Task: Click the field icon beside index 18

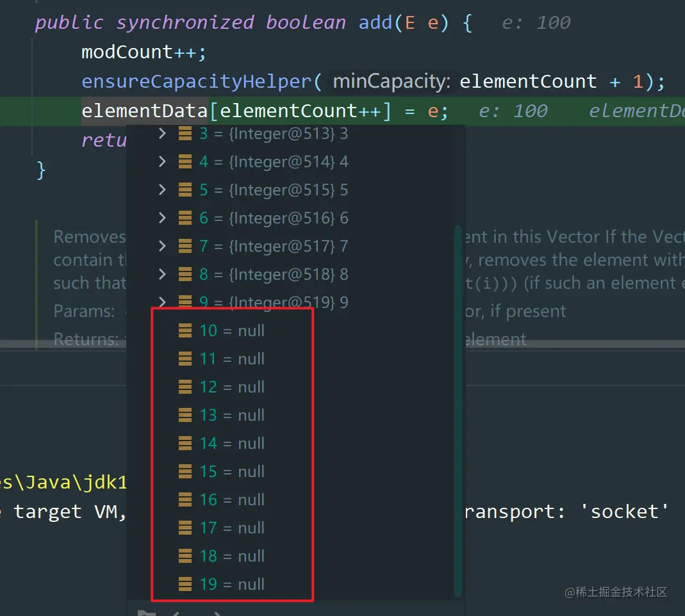Action: click(x=185, y=556)
